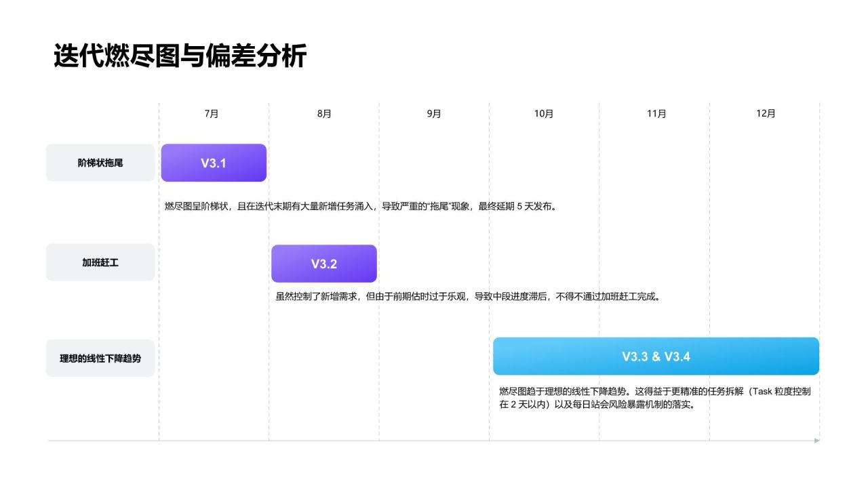Click the 11月 month label
Screen dimensions: 868x488
pos(656,114)
